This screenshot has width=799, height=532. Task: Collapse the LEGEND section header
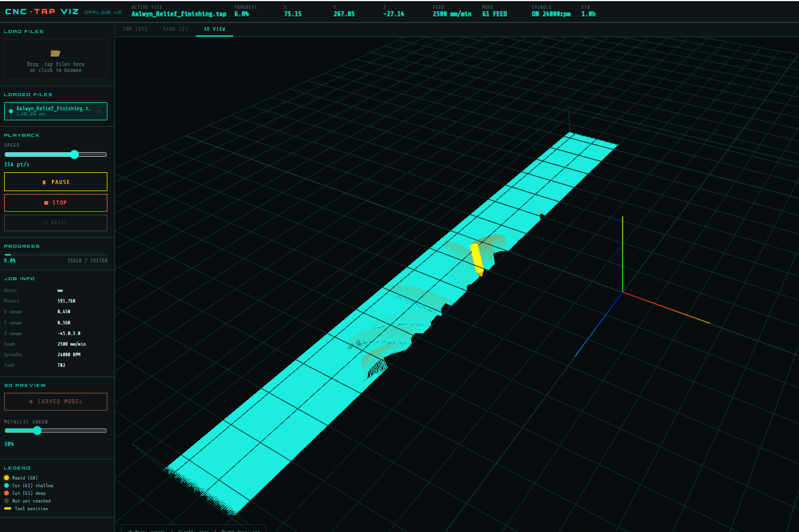pos(16,468)
